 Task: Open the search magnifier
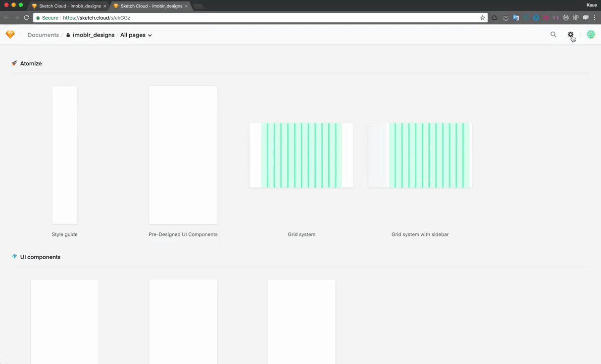click(x=553, y=35)
